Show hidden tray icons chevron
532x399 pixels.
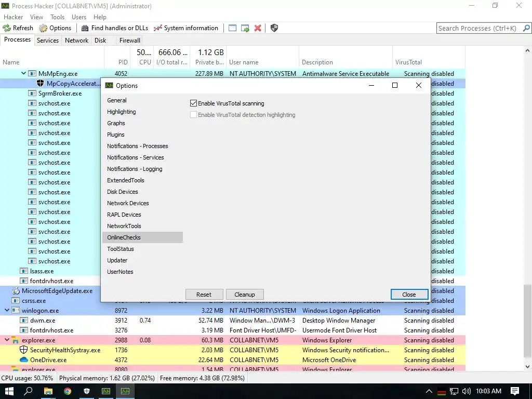point(429,391)
